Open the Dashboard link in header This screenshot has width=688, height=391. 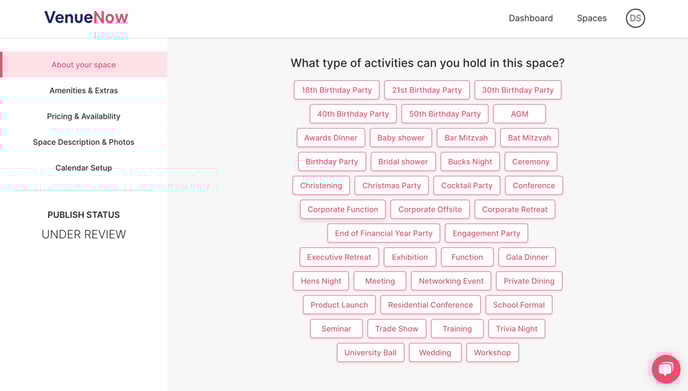[x=530, y=18]
